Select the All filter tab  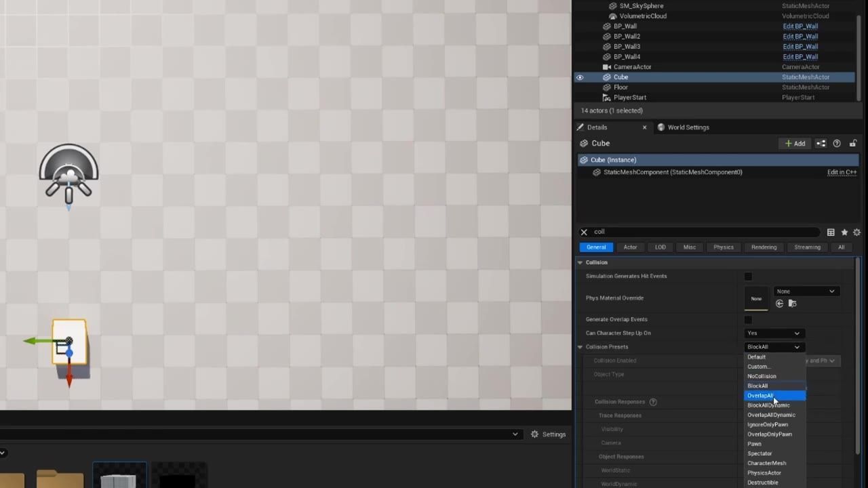click(x=841, y=247)
